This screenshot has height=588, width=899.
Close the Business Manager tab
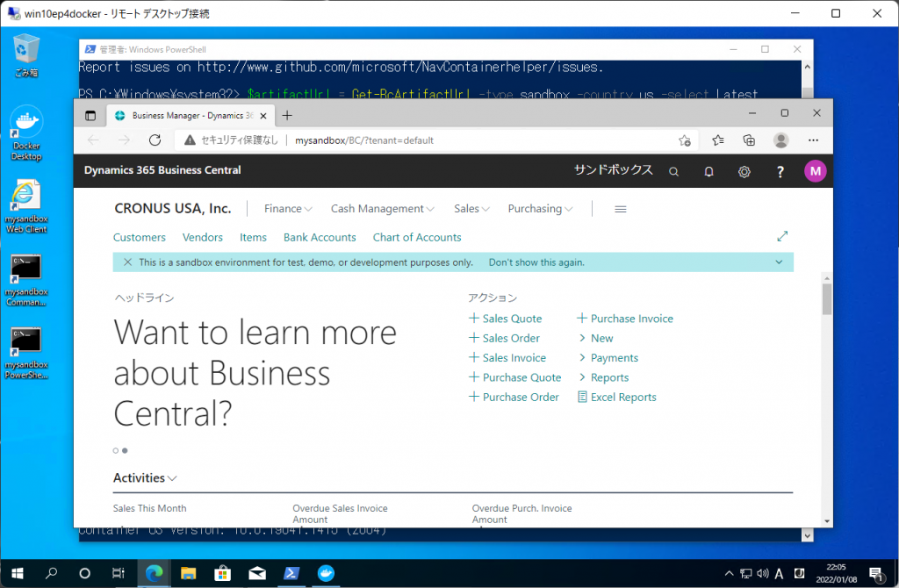tap(263, 116)
